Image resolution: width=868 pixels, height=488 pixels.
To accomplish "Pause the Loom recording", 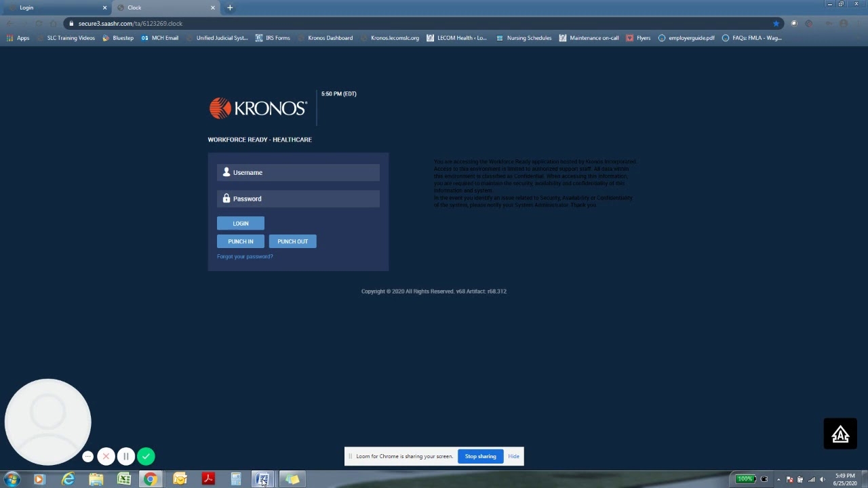I will click(x=125, y=457).
